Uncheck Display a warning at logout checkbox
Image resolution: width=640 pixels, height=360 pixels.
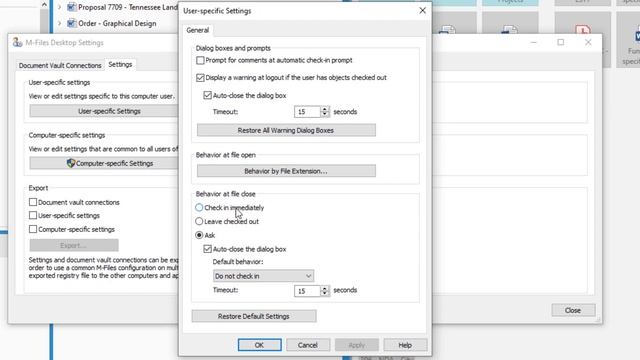200,78
